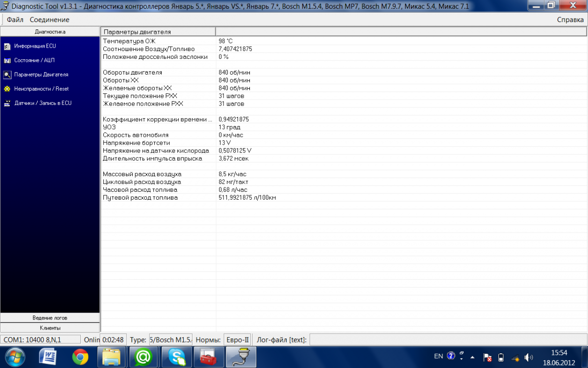Open the Соединение menu
The image size is (588, 368).
point(49,20)
